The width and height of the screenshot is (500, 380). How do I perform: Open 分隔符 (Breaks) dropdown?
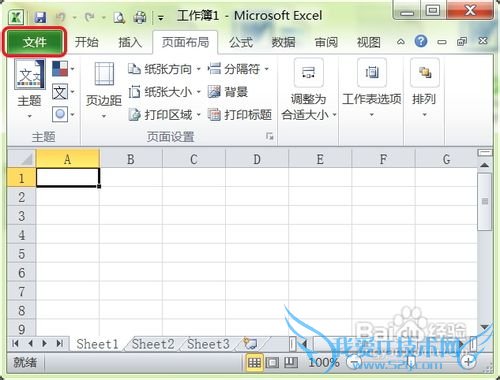(239, 69)
